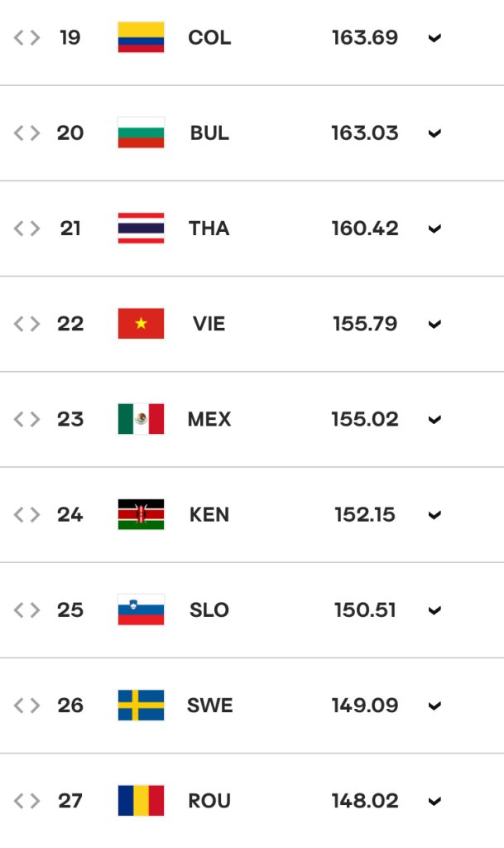
Task: Click the Vietnam flag icon
Action: [x=141, y=324]
